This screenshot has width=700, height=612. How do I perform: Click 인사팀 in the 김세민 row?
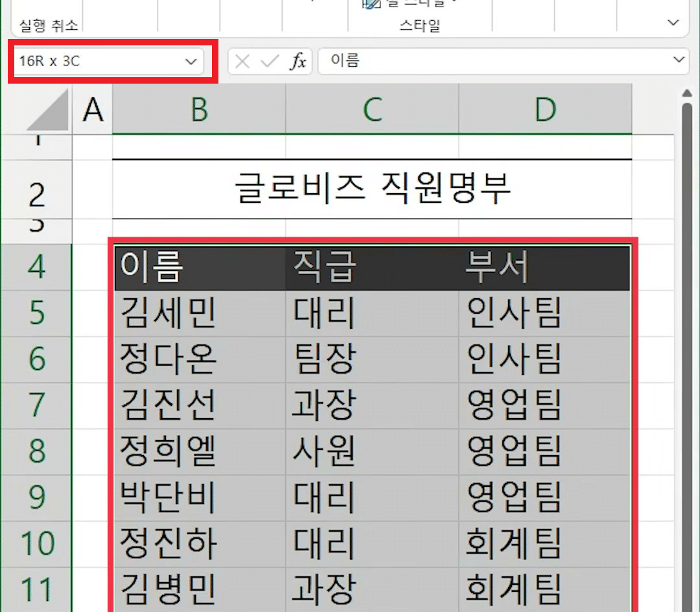coord(545,313)
